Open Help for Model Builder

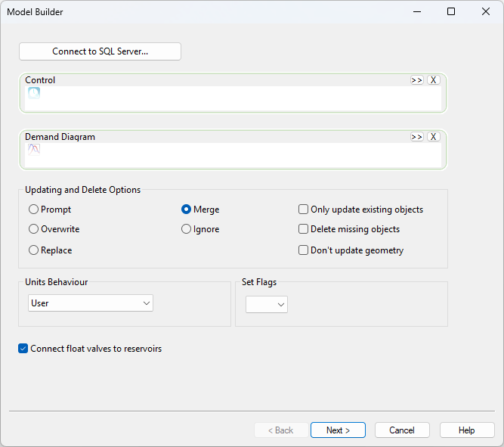pyautogui.click(x=467, y=430)
